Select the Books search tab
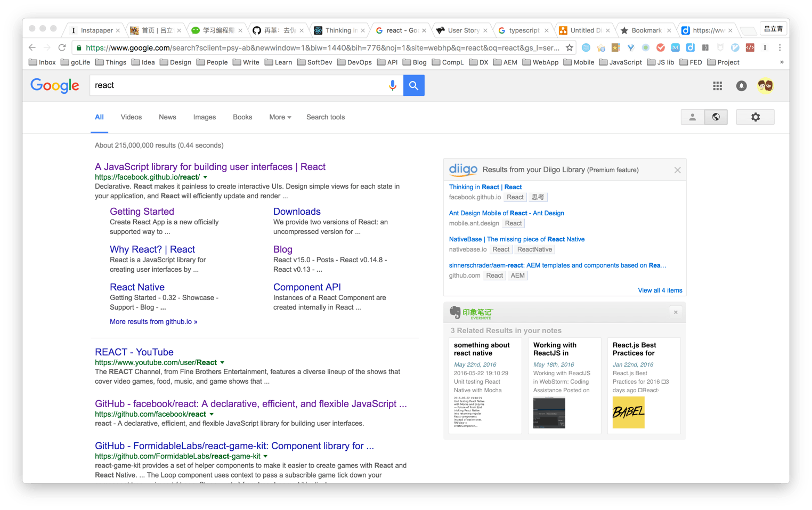 pyautogui.click(x=242, y=117)
